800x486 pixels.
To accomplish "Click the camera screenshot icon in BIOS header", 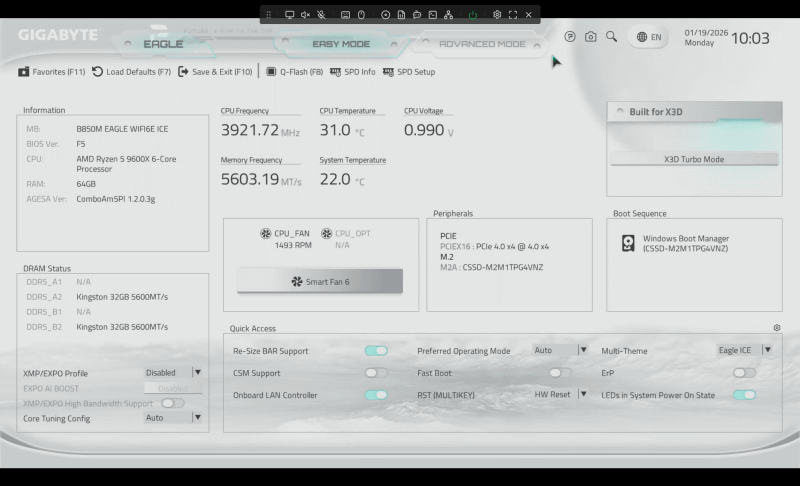I will [x=590, y=37].
